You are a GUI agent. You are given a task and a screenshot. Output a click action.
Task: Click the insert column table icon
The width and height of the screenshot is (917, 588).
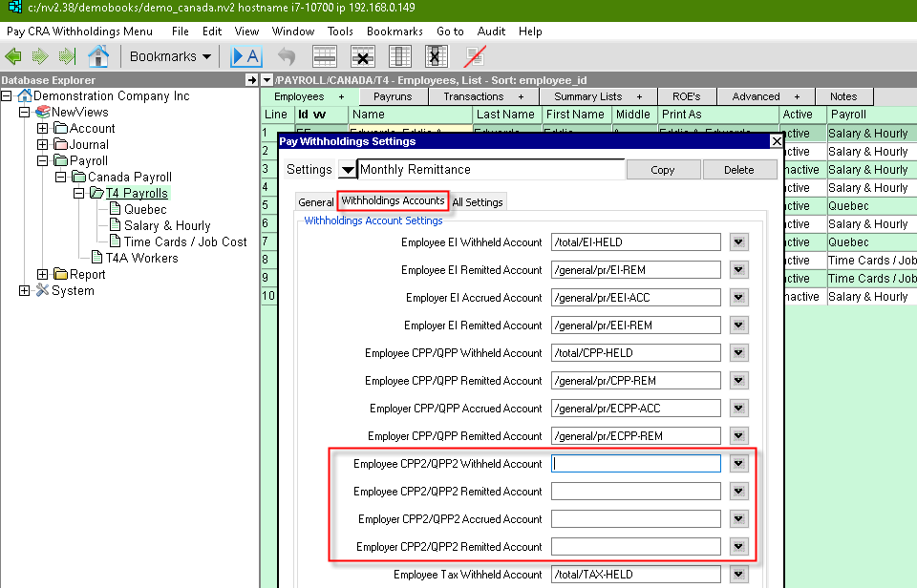(400, 56)
